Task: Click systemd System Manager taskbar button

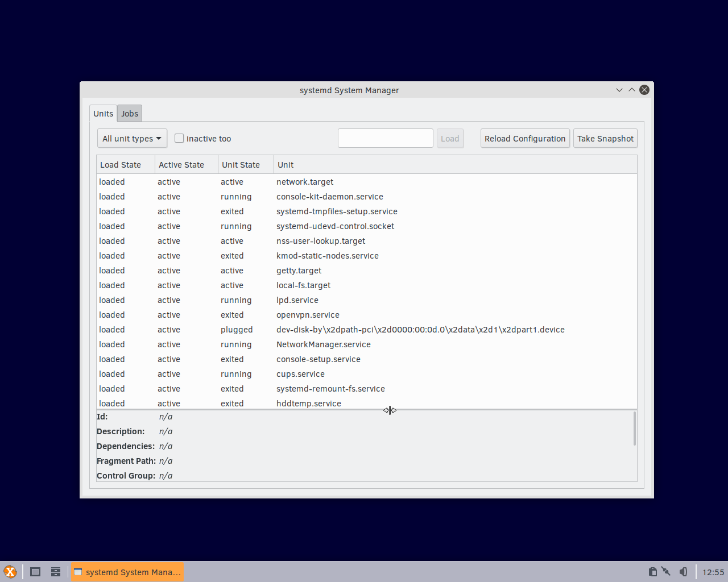Action: coord(127,572)
